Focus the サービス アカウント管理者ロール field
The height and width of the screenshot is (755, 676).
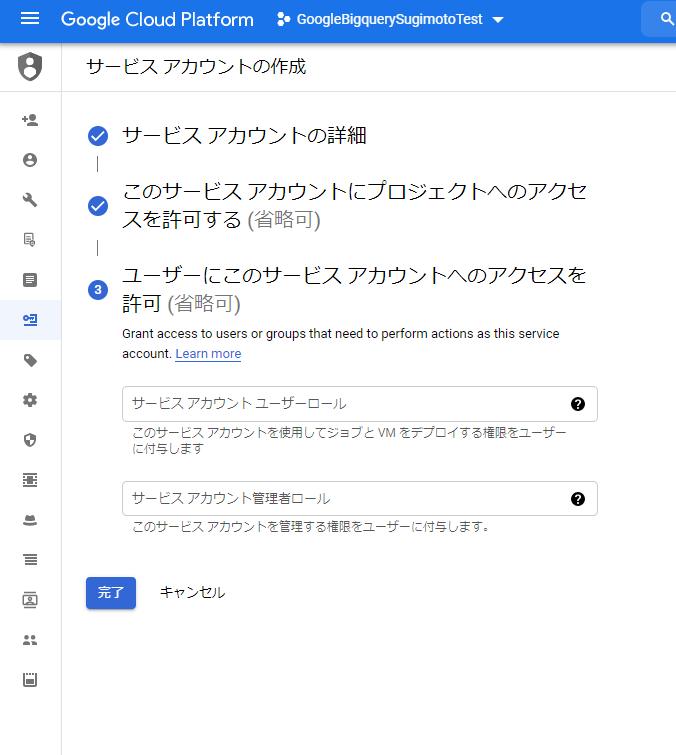[x=360, y=499]
